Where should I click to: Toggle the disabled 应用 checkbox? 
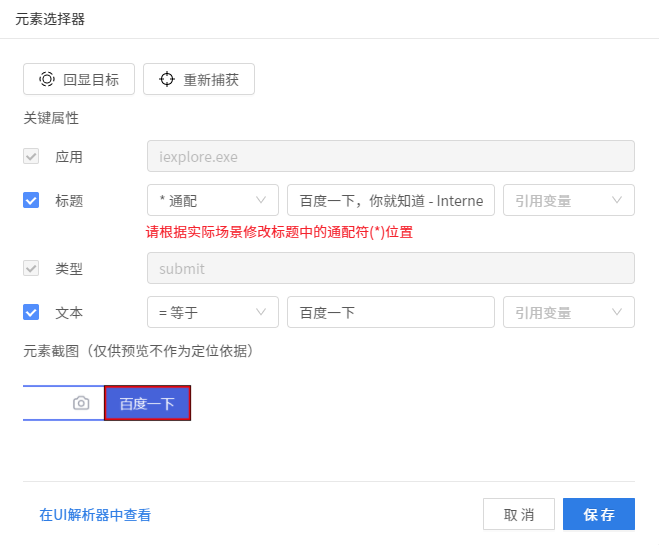(x=31, y=156)
